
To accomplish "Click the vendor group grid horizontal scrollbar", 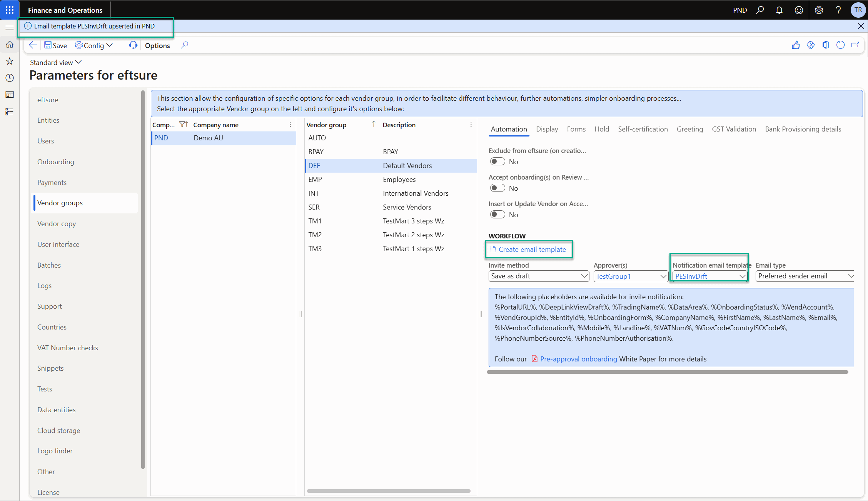I will 389,491.
